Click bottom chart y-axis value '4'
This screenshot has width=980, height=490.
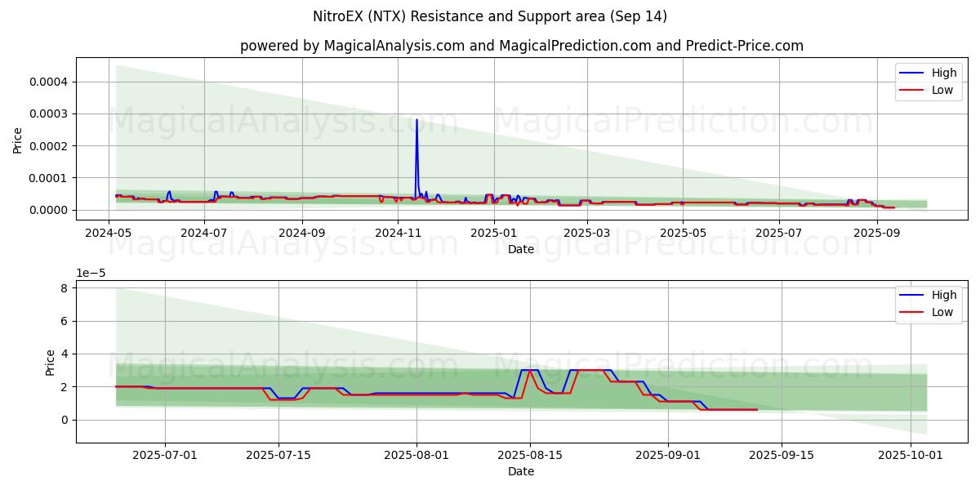click(x=66, y=354)
